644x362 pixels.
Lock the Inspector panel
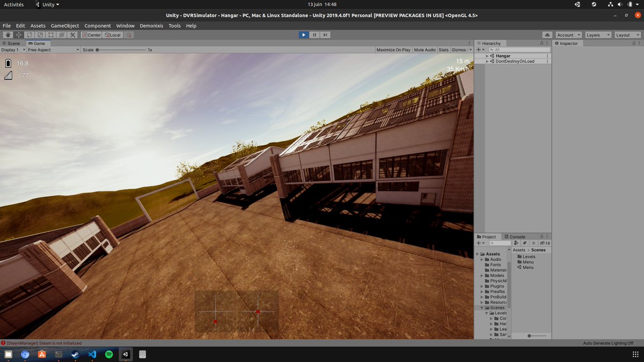pos(634,43)
